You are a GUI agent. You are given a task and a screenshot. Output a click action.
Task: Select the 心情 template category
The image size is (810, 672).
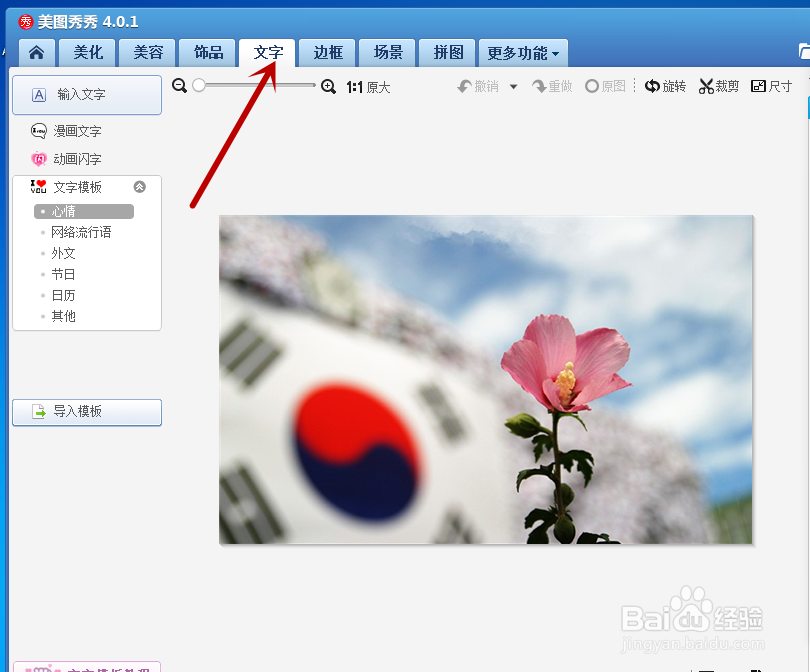point(84,211)
